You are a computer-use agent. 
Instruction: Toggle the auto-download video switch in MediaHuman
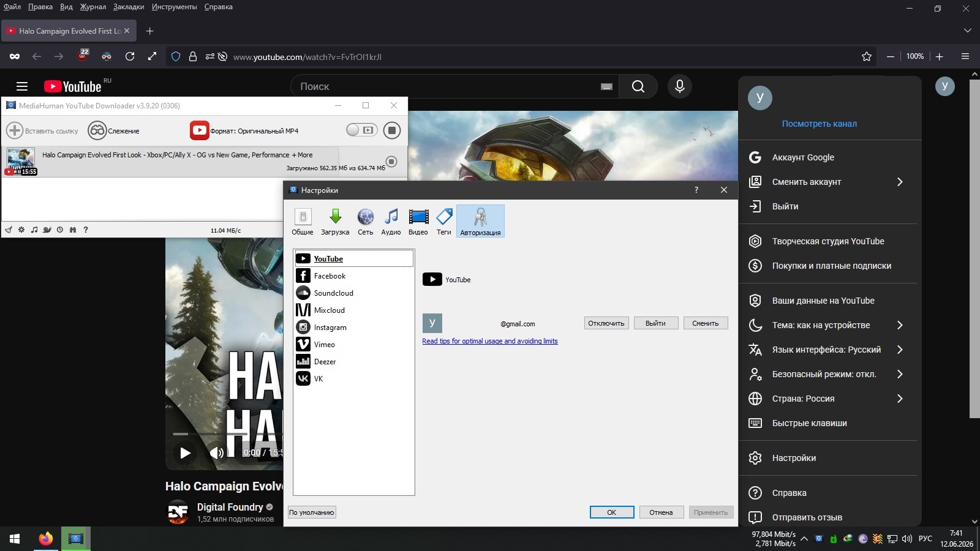point(361,130)
